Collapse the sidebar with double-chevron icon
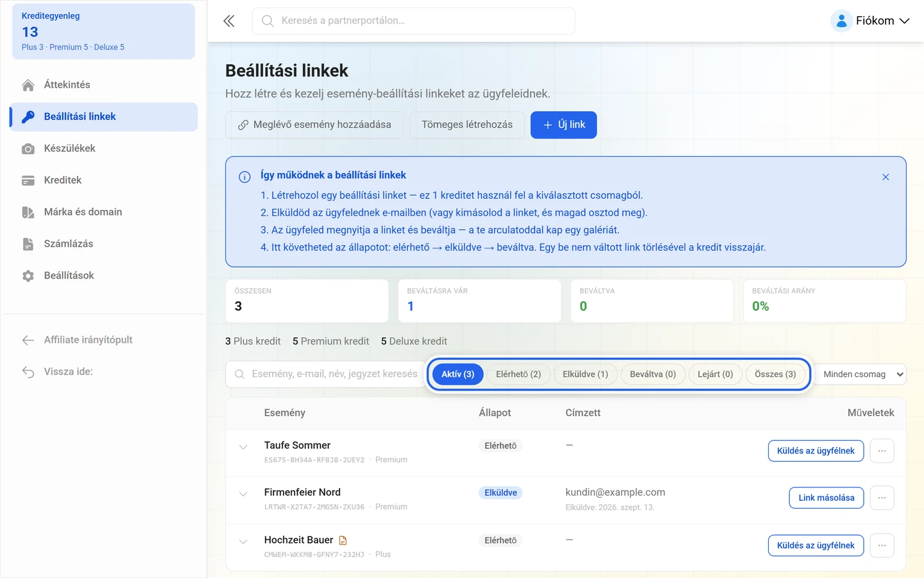This screenshot has width=924, height=578. 229,21
